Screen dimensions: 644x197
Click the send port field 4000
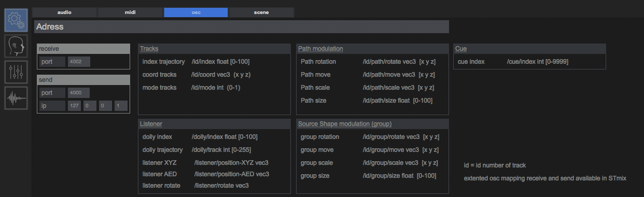coord(79,93)
